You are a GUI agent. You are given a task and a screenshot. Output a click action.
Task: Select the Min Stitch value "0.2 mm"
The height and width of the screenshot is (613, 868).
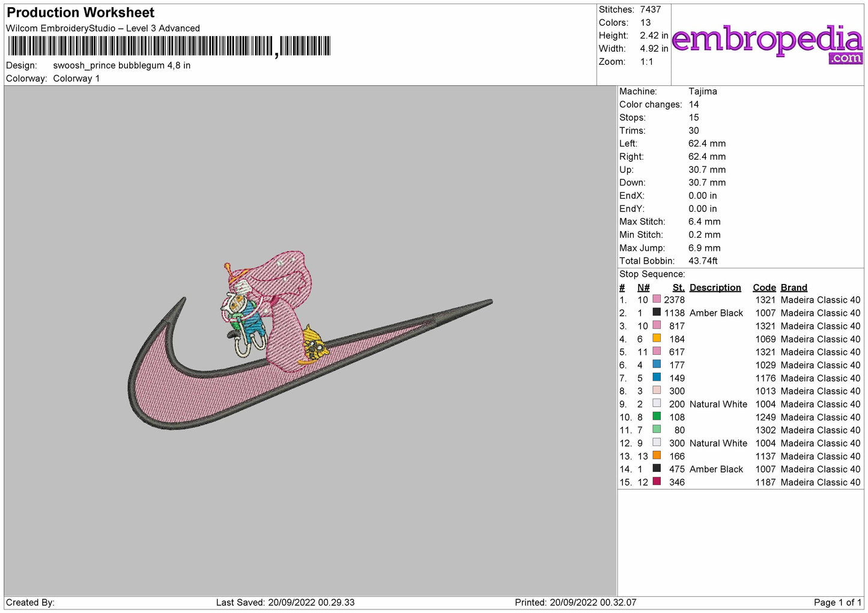coord(704,235)
